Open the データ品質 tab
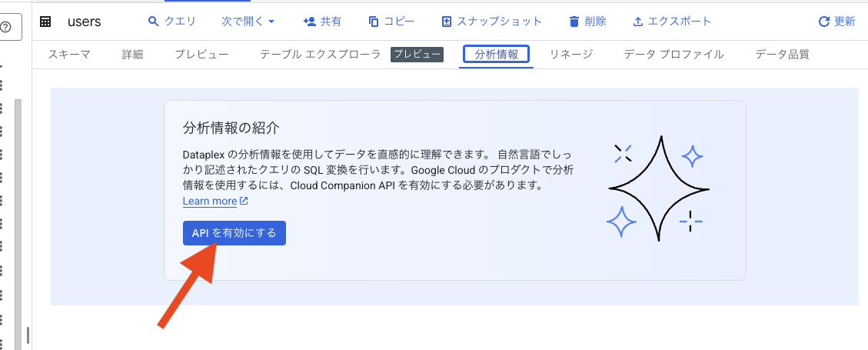Image resolution: width=868 pixels, height=350 pixels. [782, 55]
